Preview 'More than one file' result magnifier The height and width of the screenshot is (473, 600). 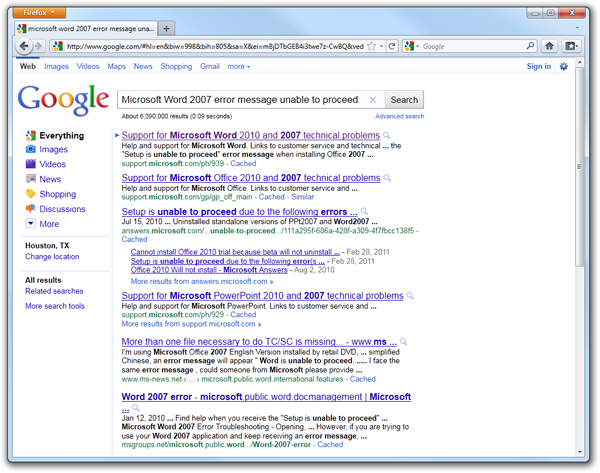(x=403, y=342)
